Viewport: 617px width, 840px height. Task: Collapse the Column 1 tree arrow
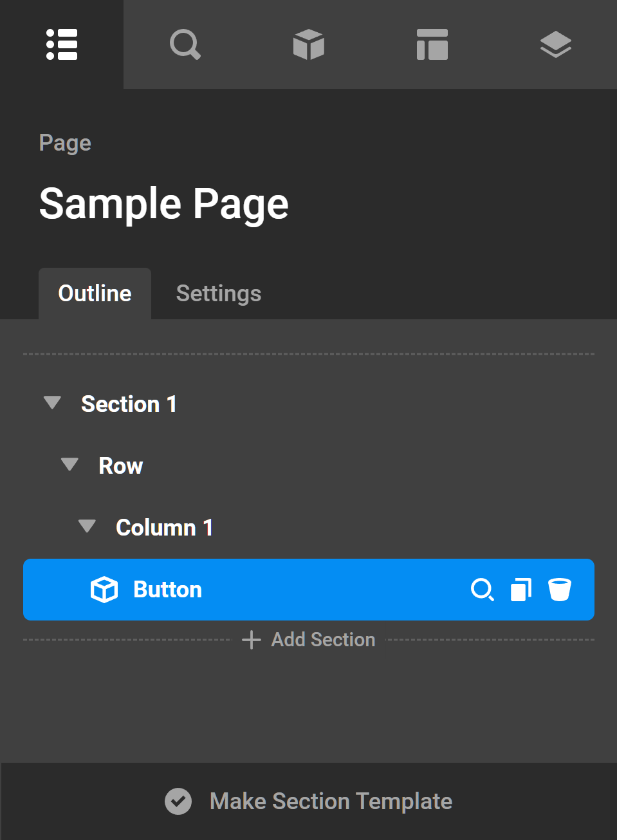tap(87, 527)
